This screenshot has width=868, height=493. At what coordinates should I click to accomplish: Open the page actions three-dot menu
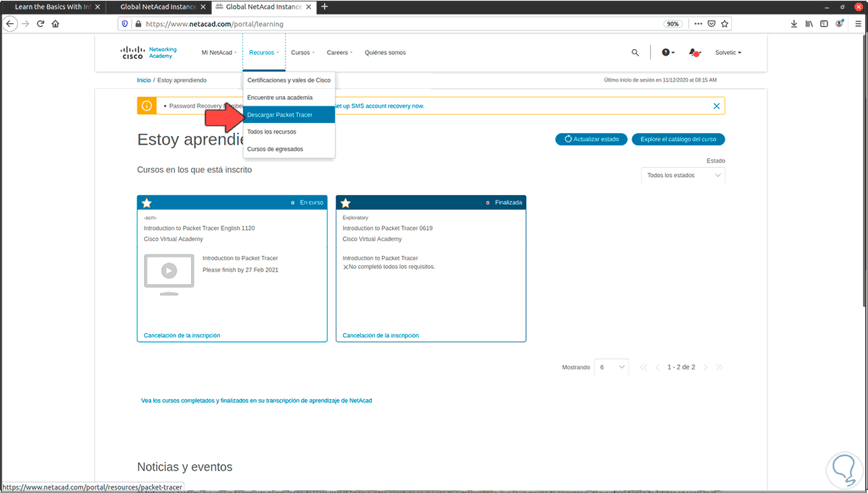(x=698, y=24)
